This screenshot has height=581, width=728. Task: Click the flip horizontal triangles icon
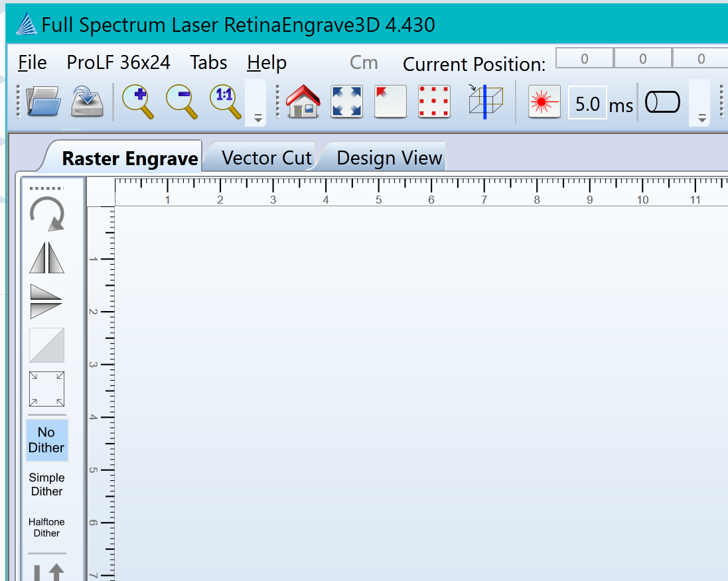pyautogui.click(x=47, y=257)
